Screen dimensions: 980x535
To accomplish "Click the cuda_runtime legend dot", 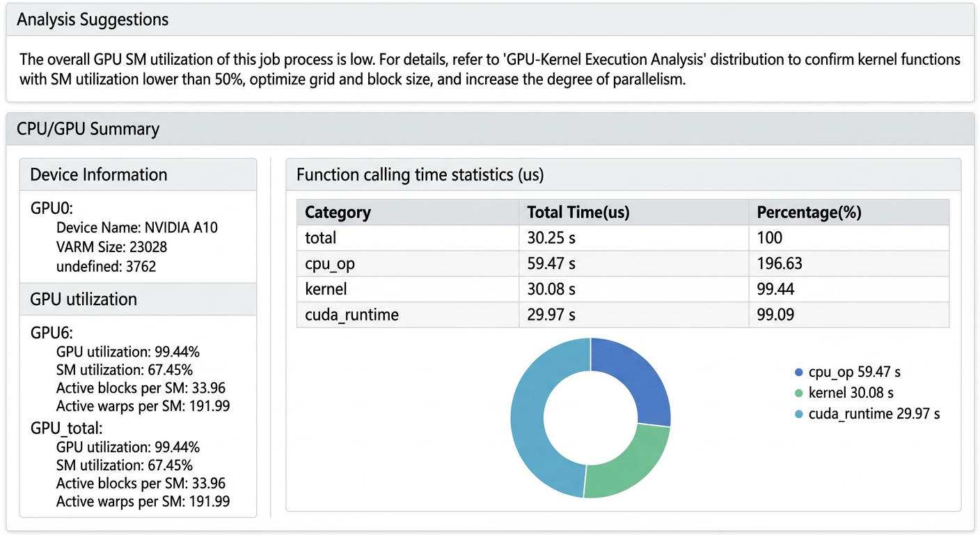I will [x=798, y=414].
